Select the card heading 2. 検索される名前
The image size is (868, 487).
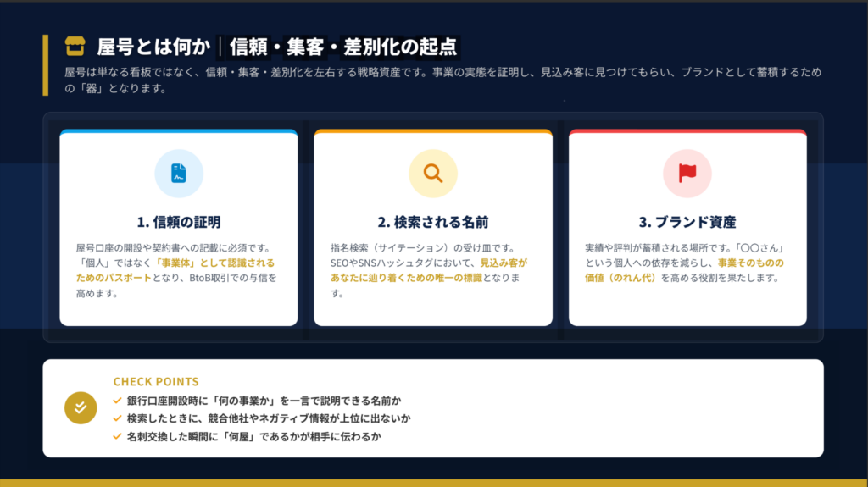[433, 223]
